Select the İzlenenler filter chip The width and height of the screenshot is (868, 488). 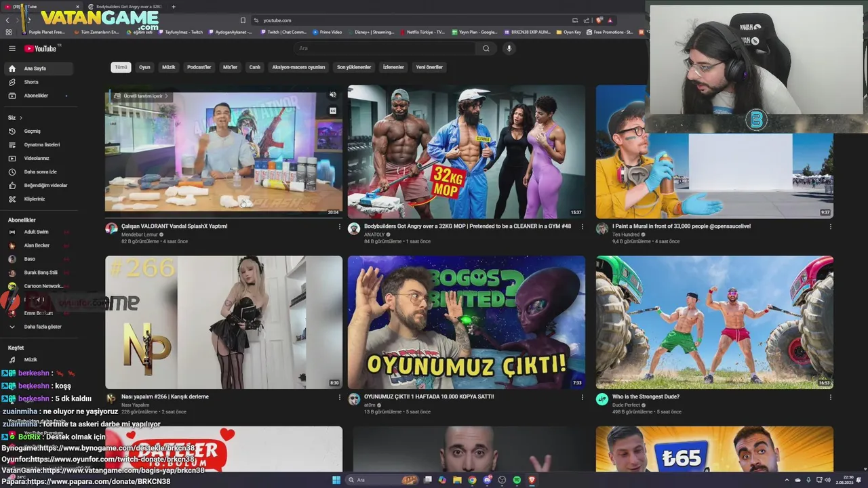pyautogui.click(x=393, y=67)
